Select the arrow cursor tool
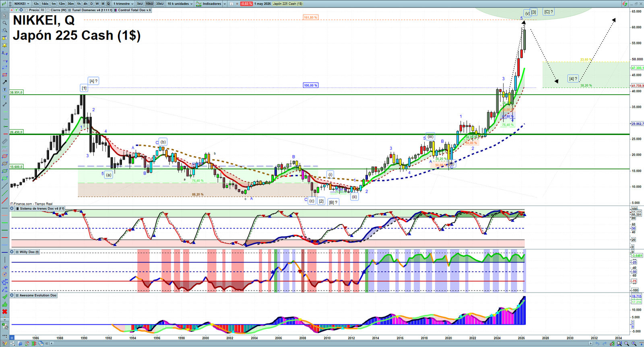Viewport: 644px width, 347px height. point(4,16)
